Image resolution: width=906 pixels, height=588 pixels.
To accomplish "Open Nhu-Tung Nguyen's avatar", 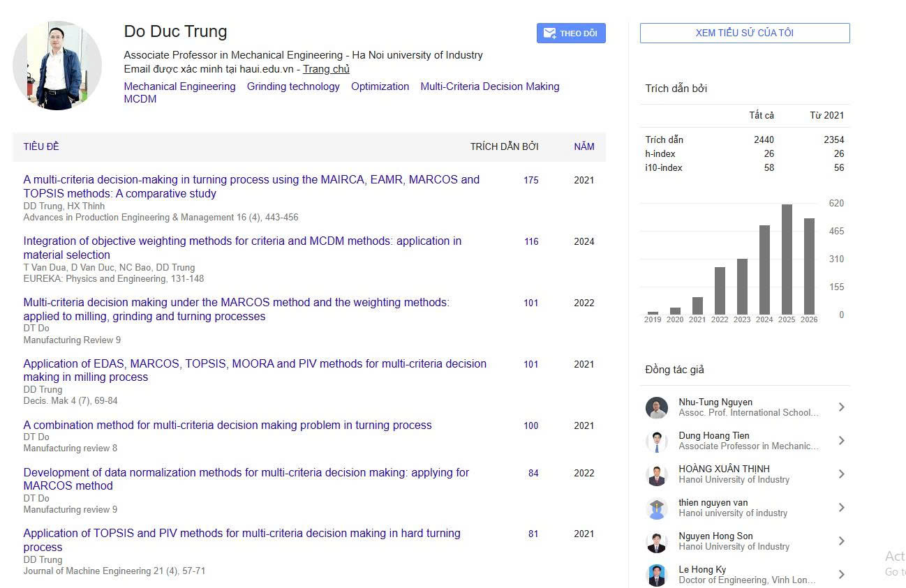I will point(657,407).
